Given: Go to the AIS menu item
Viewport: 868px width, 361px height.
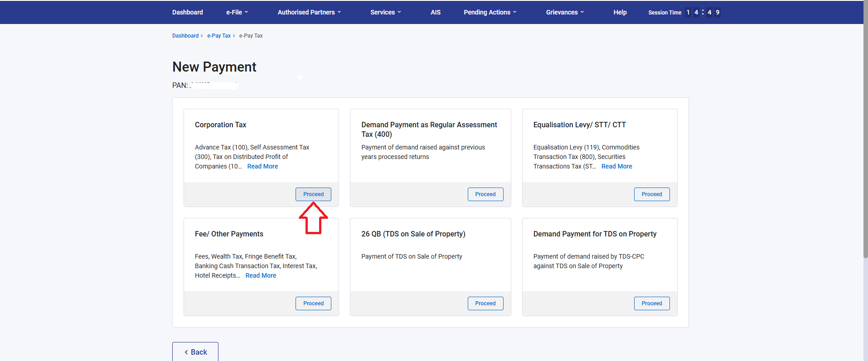Looking at the screenshot, I should pyautogui.click(x=436, y=12).
